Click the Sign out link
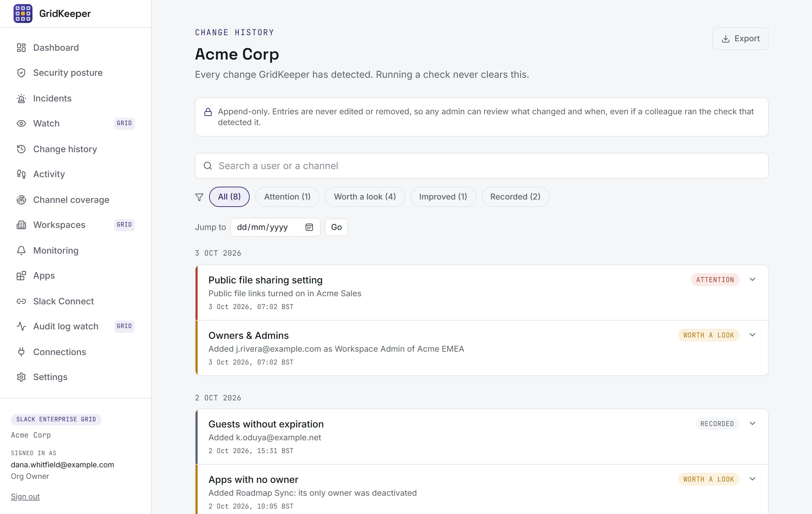The height and width of the screenshot is (514, 812). click(x=25, y=496)
